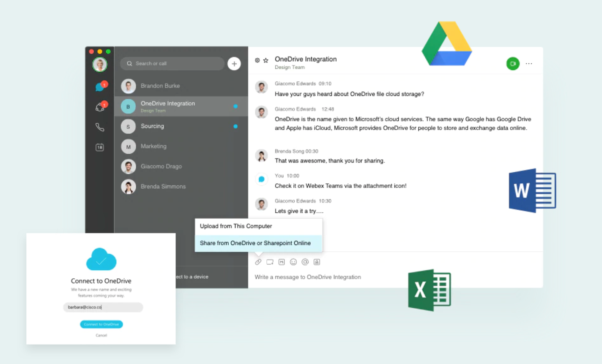Star the OneDrive Integration space as favorite
The image size is (602, 364).
(265, 60)
